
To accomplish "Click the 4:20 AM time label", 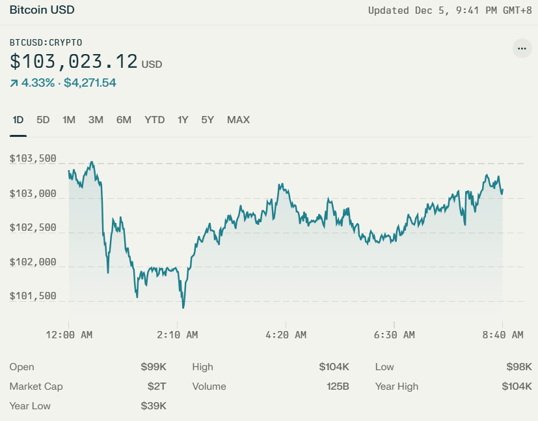I will tap(286, 335).
